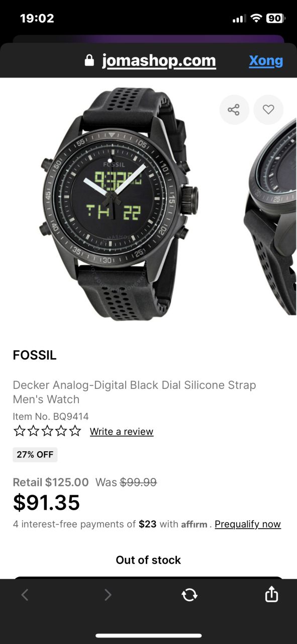Image resolution: width=297 pixels, height=644 pixels.
Task: Open the Write a review link
Action: [122, 431]
